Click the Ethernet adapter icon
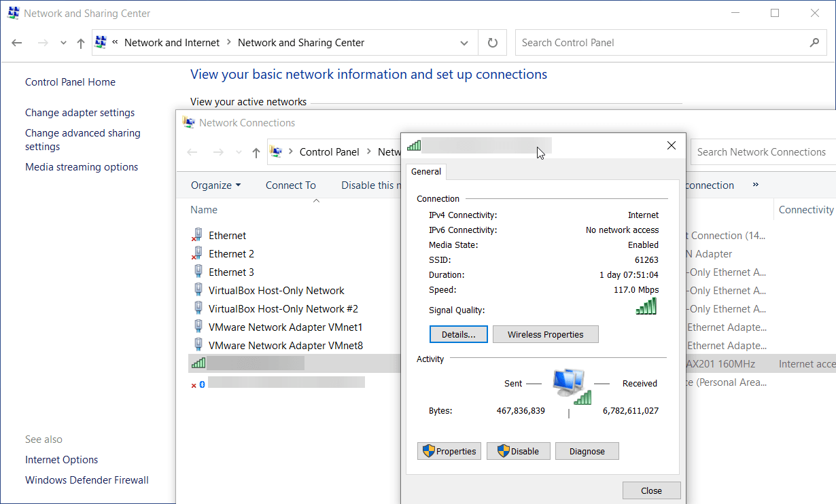 (x=197, y=236)
